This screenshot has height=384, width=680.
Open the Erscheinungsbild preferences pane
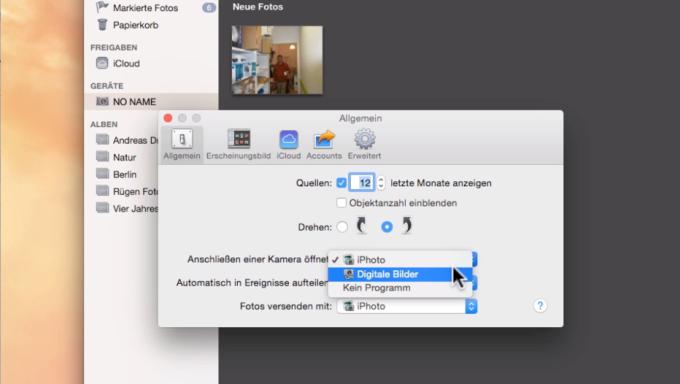(238, 145)
